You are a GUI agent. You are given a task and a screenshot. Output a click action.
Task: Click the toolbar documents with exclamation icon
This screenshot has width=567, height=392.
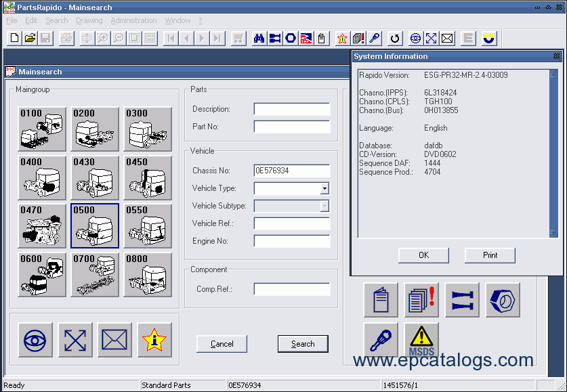click(358, 38)
